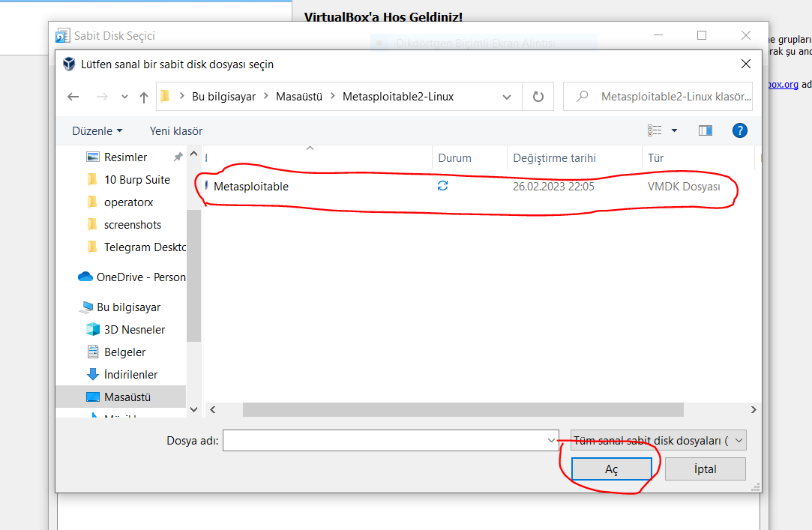Cancel with the İptal button
The height and width of the screenshot is (530, 812).
pyautogui.click(x=706, y=469)
